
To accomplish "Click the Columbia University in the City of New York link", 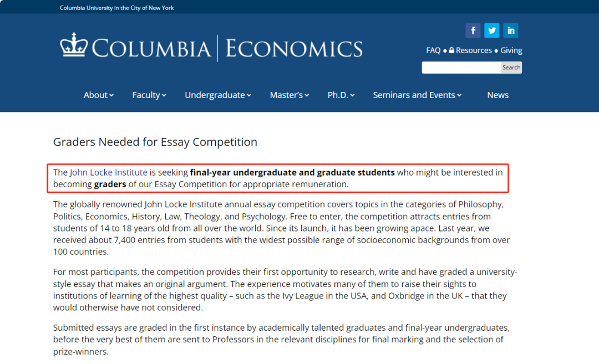I will coord(116,8).
